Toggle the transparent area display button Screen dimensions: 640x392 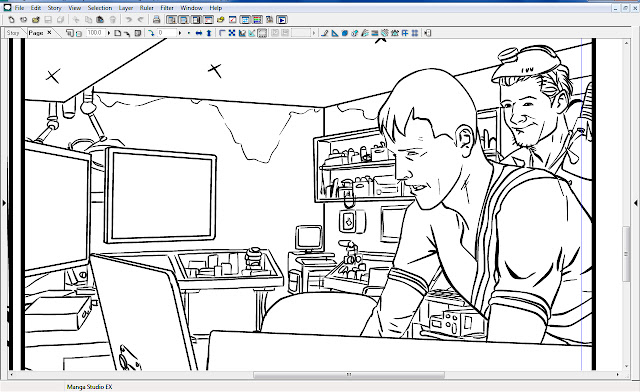pyautogui.click(x=262, y=33)
